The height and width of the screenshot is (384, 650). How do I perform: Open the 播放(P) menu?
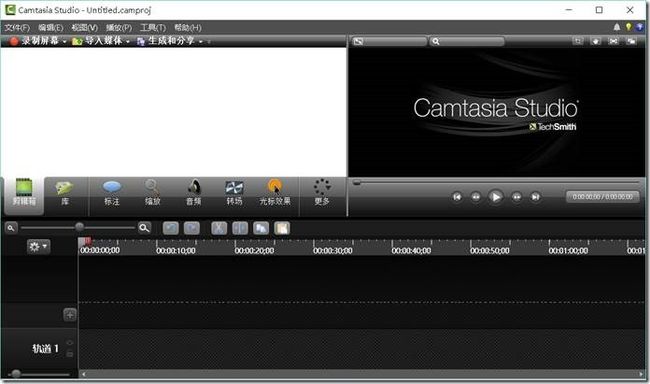point(119,28)
